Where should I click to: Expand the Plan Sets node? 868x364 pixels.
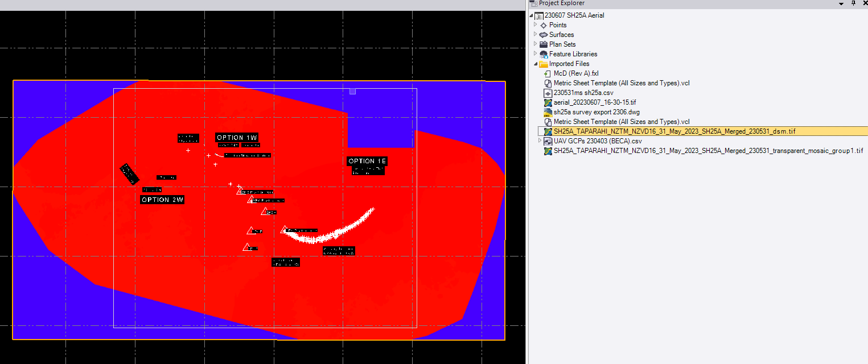[536, 44]
